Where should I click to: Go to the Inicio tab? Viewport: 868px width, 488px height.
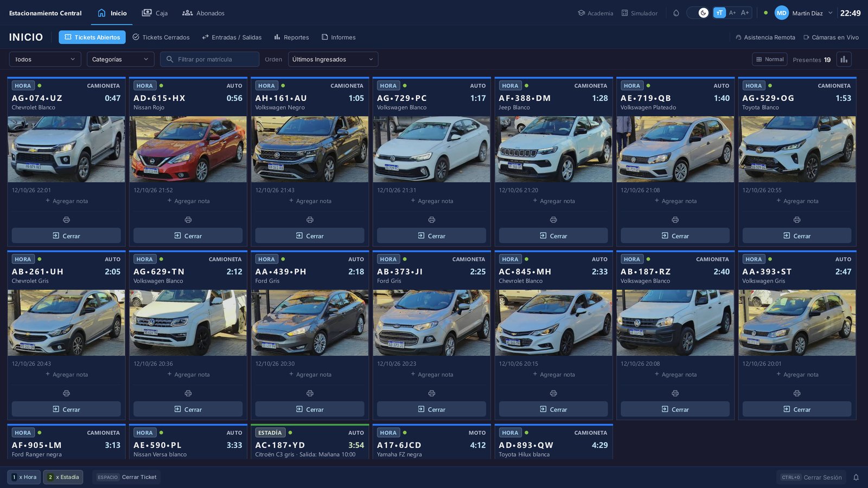pos(112,13)
